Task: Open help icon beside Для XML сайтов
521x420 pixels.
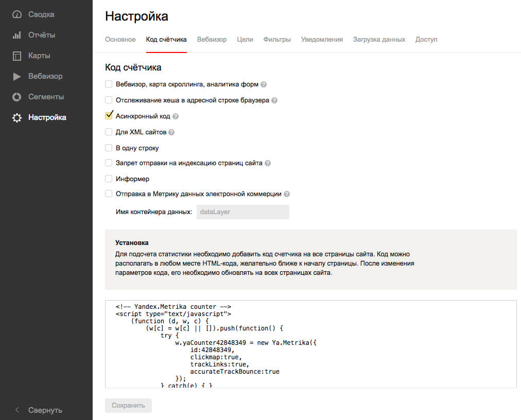Action: click(171, 132)
